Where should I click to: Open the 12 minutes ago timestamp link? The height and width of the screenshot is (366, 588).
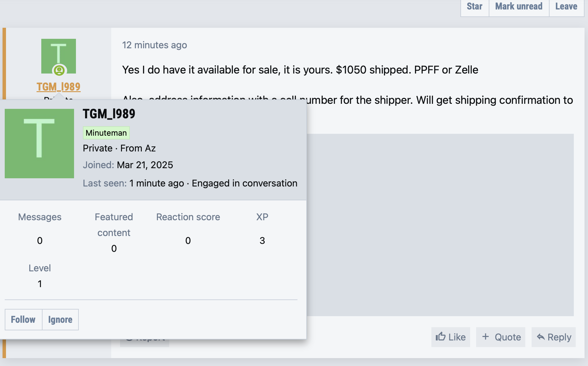tap(154, 45)
